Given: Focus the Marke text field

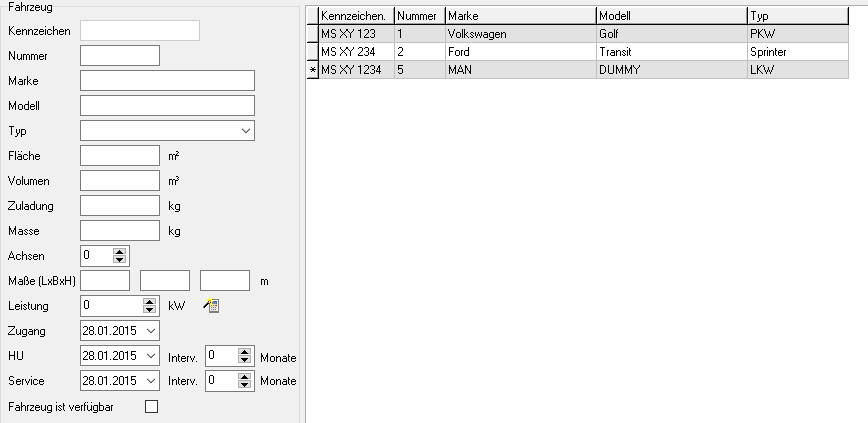Looking at the screenshot, I should pos(167,80).
